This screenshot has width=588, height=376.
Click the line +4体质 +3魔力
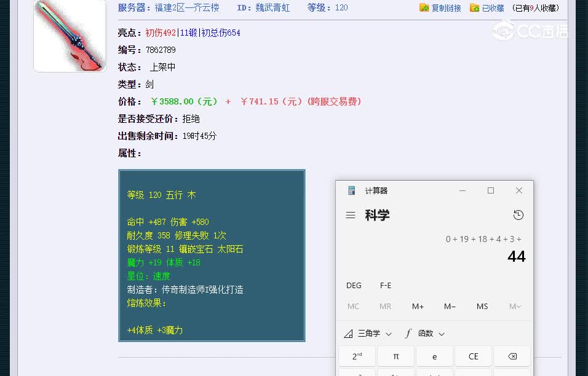click(154, 330)
